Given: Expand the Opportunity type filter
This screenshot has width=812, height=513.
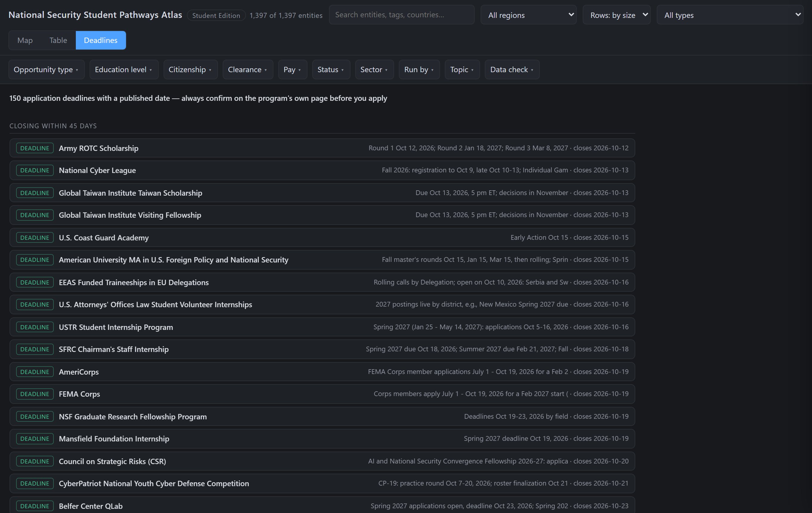Looking at the screenshot, I should [x=46, y=70].
